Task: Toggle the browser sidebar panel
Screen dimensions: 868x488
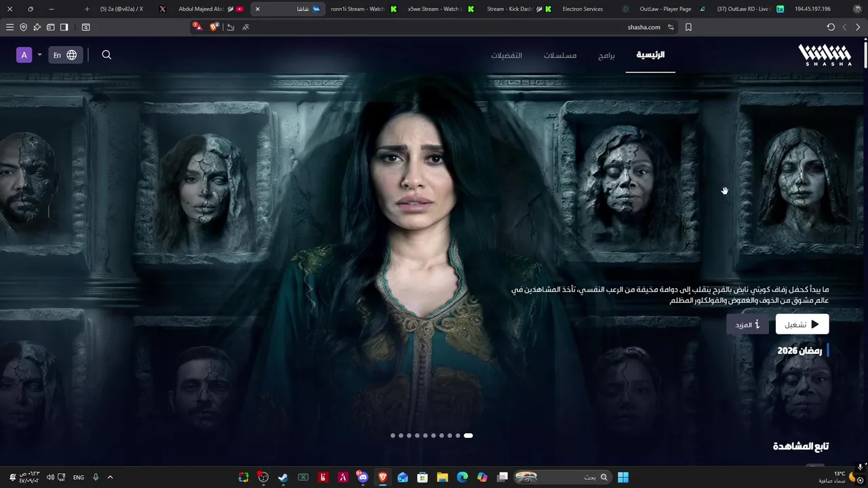Action: coord(64,27)
